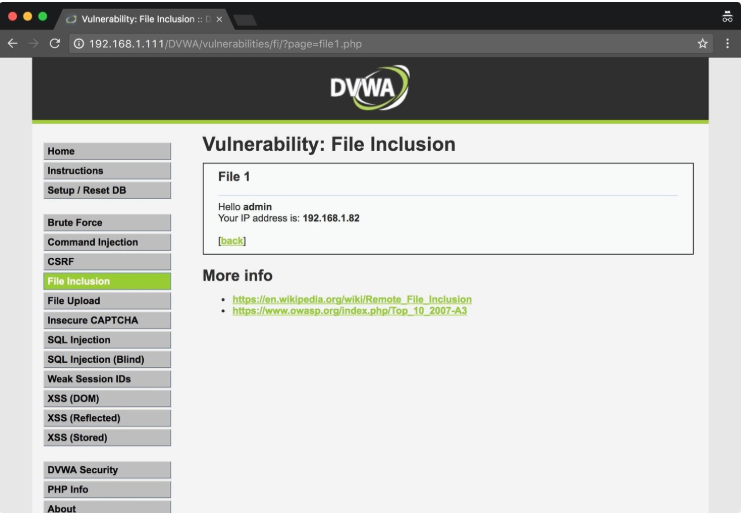Click the 'Hello admin' text

pyautogui.click(x=245, y=207)
